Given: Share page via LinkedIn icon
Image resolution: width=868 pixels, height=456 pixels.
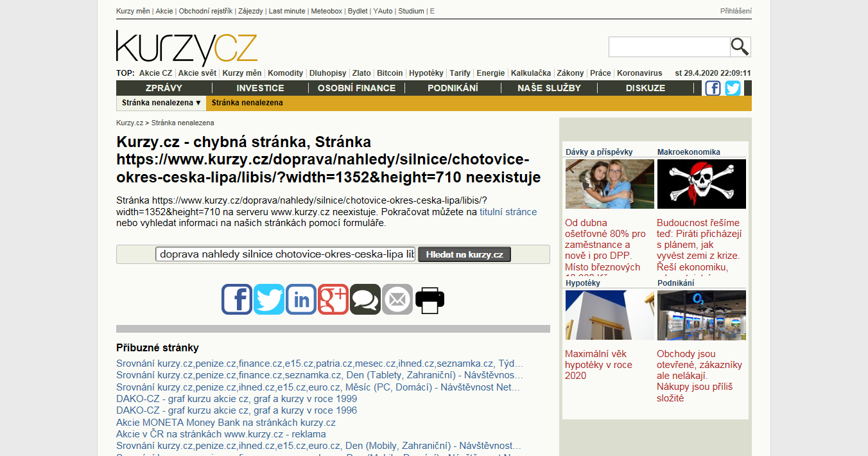Looking at the screenshot, I should coord(301,299).
